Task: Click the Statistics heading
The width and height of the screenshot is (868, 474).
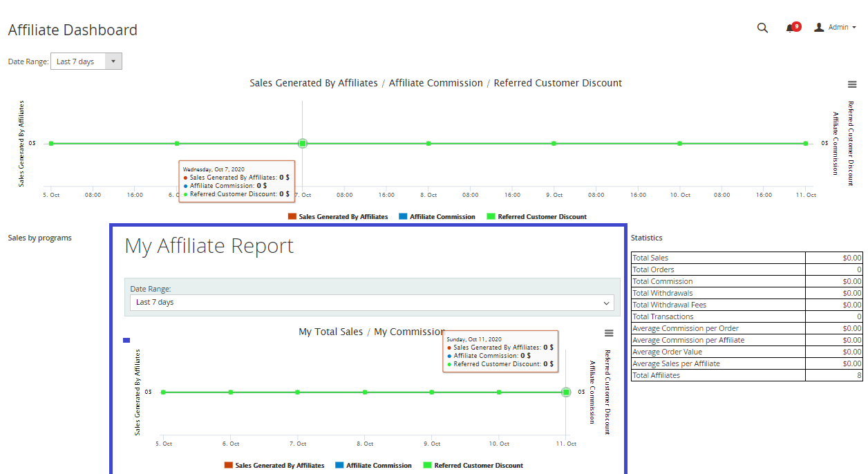Action: (647, 238)
